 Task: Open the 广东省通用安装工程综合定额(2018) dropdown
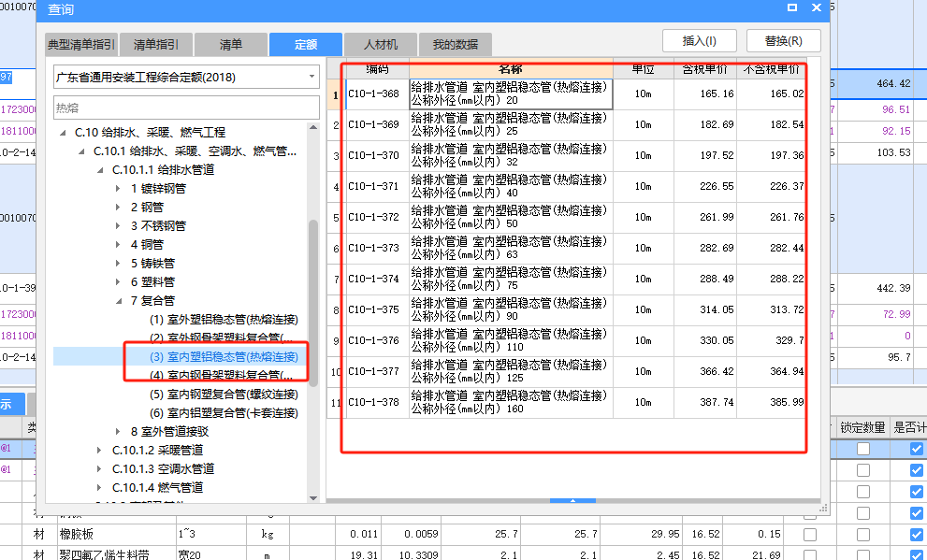click(186, 77)
